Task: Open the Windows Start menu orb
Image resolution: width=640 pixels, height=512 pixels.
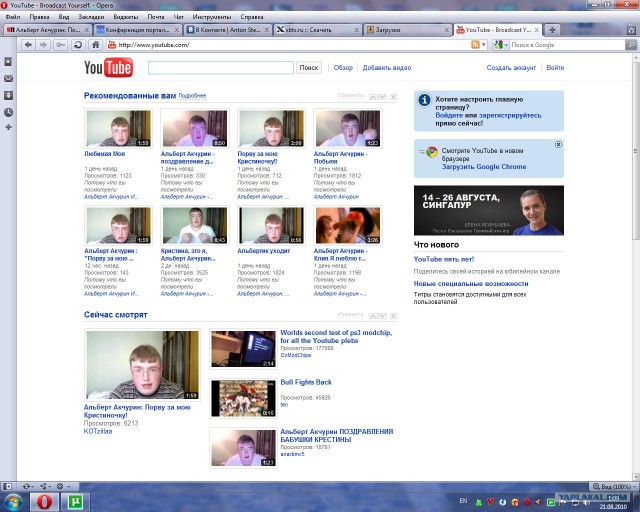Action: click(13, 502)
